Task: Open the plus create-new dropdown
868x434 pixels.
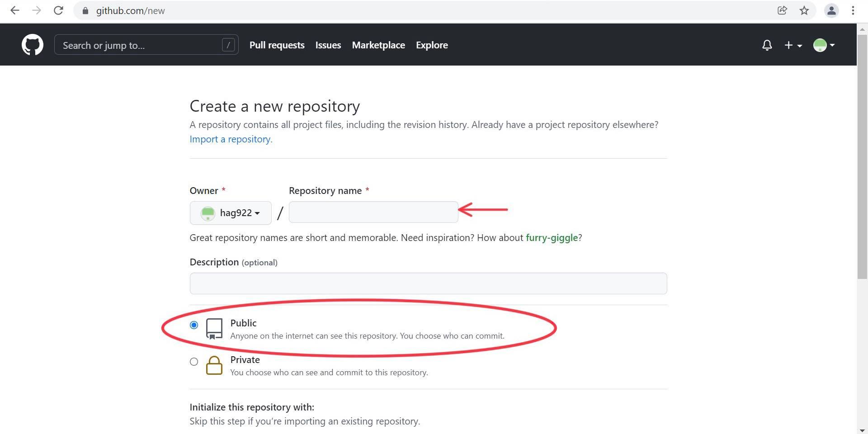Action: 793,45
